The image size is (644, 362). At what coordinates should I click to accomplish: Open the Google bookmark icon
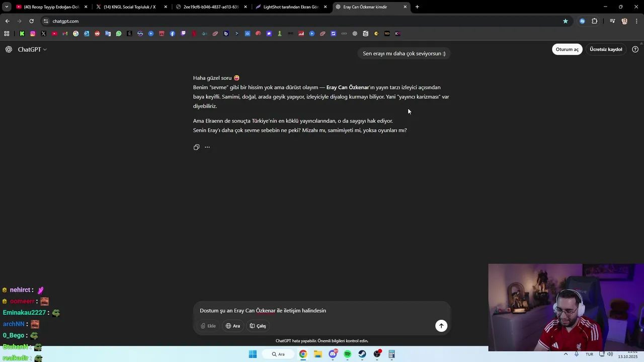[x=76, y=34]
